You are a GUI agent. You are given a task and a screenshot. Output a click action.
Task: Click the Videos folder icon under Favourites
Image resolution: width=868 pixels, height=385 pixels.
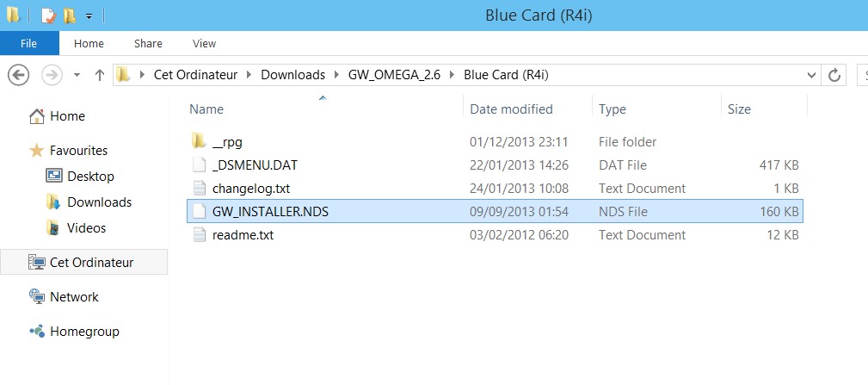pyautogui.click(x=53, y=227)
